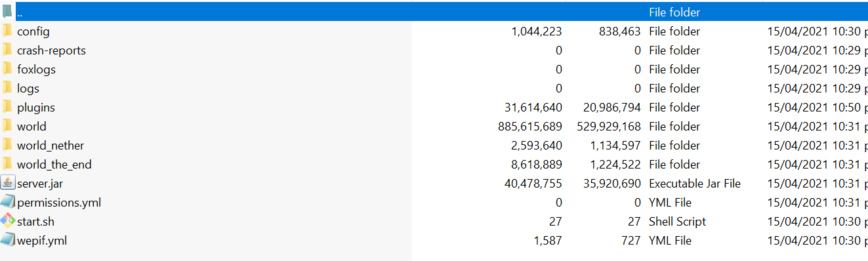Click the world folder size 885,615,689
Image resolution: width=868 pixels, height=261 pixels.
coord(530,127)
